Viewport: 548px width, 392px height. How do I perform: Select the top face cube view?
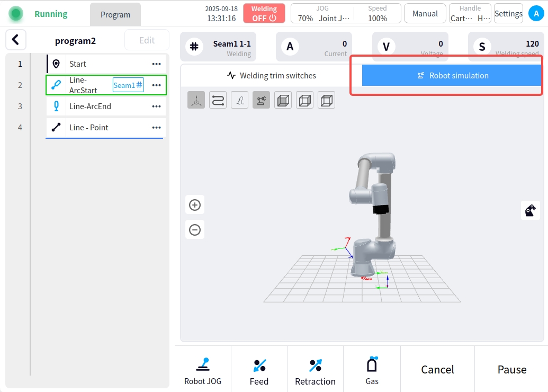click(x=326, y=100)
